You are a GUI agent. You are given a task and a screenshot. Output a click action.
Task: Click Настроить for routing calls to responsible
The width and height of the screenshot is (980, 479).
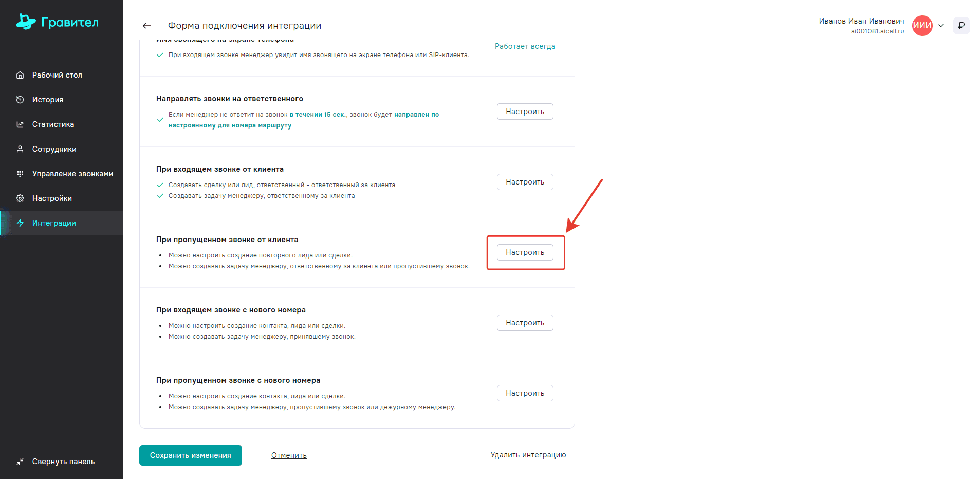point(525,112)
